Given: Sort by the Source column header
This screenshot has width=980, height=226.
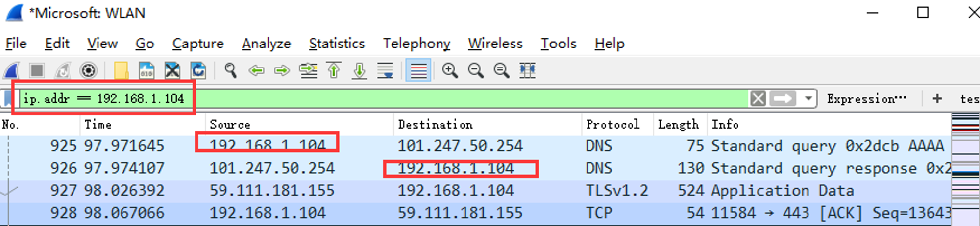Looking at the screenshot, I should click(x=299, y=125).
